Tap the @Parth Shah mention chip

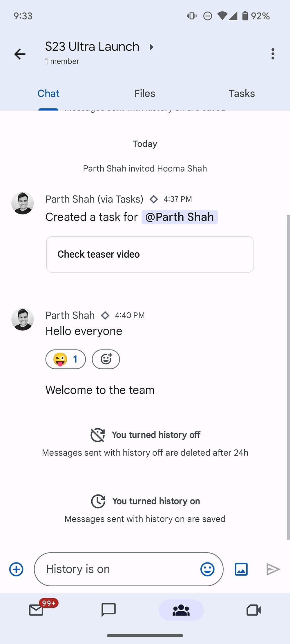click(180, 217)
